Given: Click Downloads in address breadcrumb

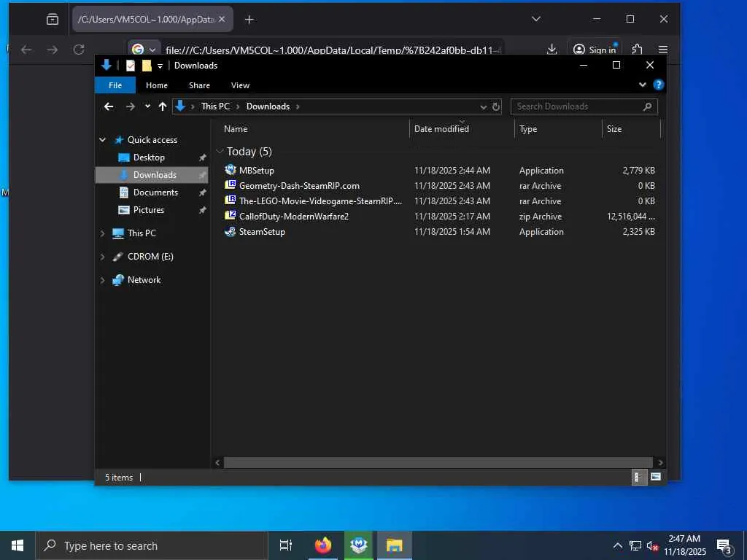Looking at the screenshot, I should coord(268,106).
